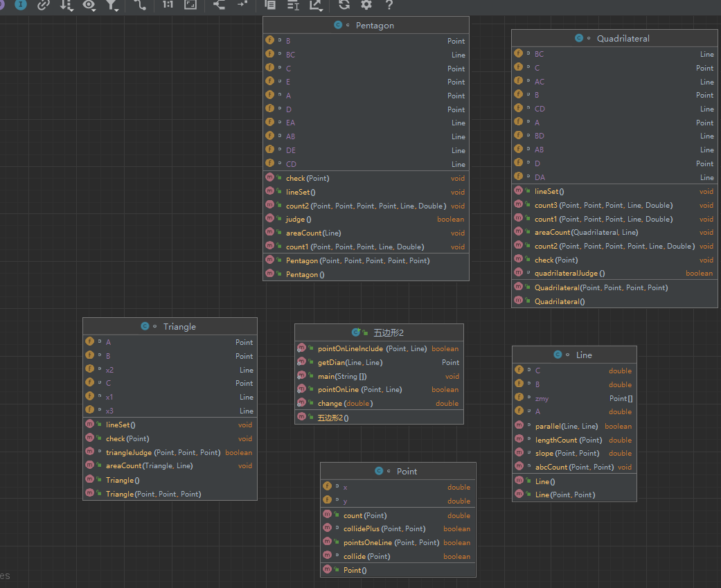
Task: Toggle the blue 'I' inner classes button
Action: click(21, 5)
